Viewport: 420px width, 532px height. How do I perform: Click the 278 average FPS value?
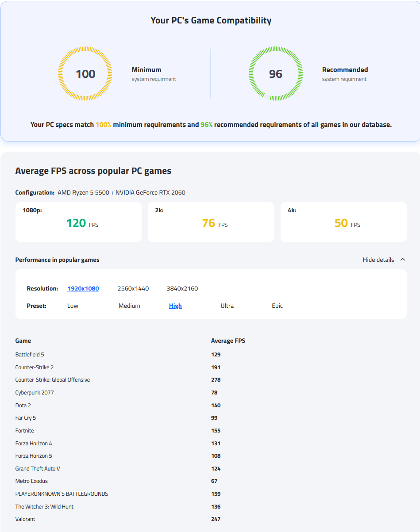point(216,380)
